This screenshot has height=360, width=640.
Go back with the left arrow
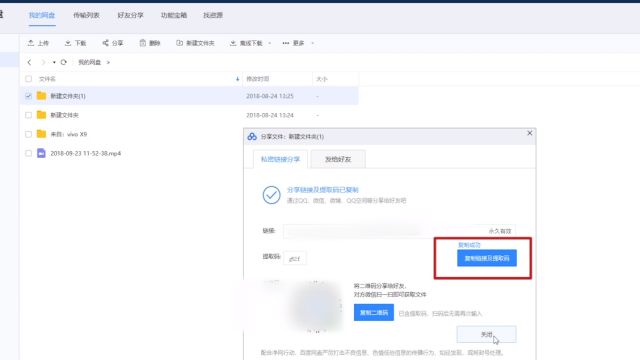pyautogui.click(x=29, y=62)
